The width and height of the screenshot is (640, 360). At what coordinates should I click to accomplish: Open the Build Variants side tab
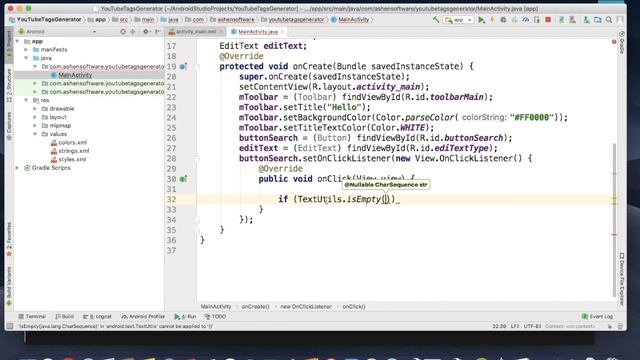pyautogui.click(x=9, y=286)
